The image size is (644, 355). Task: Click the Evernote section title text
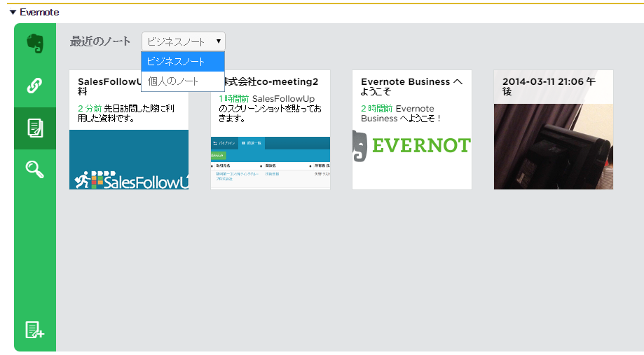(x=39, y=13)
